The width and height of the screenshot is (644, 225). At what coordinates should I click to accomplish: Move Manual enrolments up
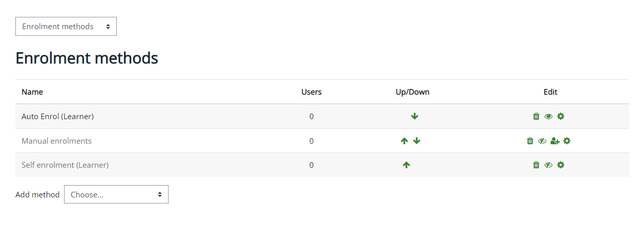404,141
